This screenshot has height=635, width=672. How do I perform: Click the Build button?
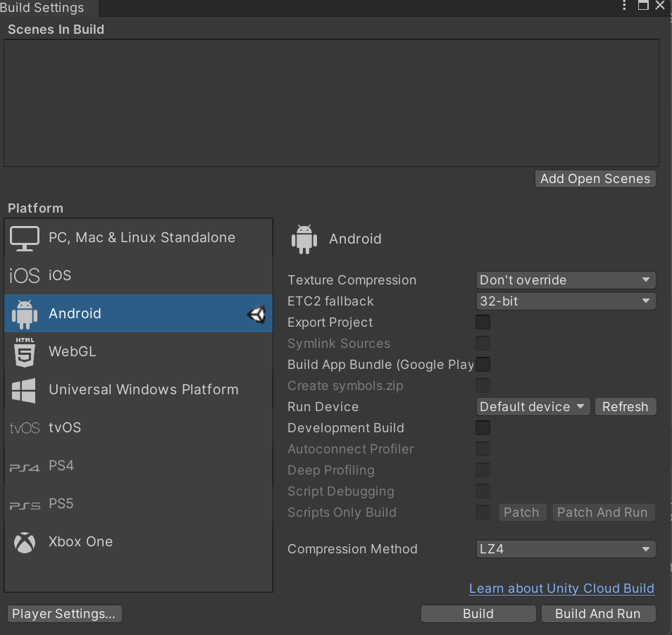478,614
